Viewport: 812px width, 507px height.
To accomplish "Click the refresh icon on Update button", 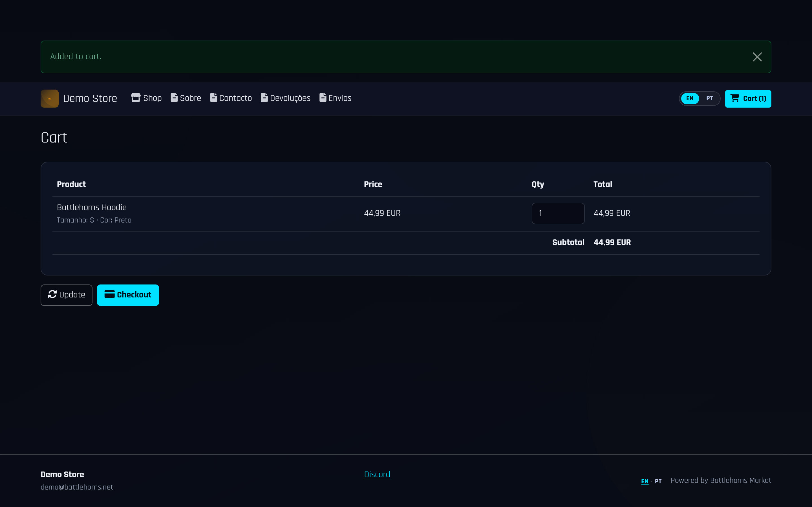I will point(52,294).
